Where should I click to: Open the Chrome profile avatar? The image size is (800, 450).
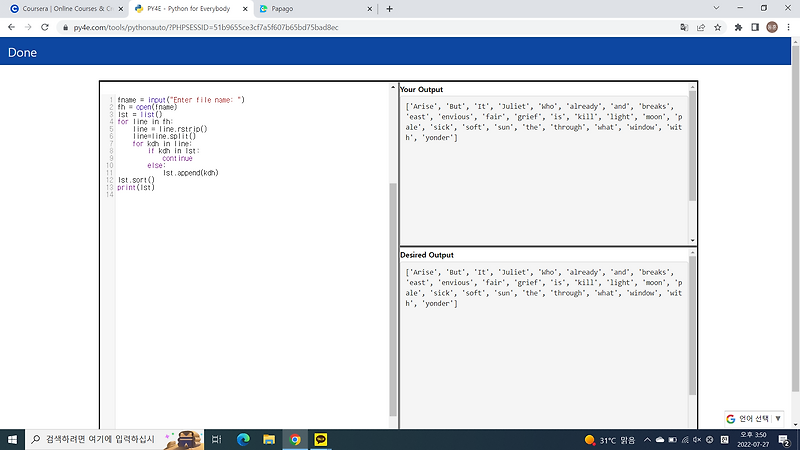[772, 28]
